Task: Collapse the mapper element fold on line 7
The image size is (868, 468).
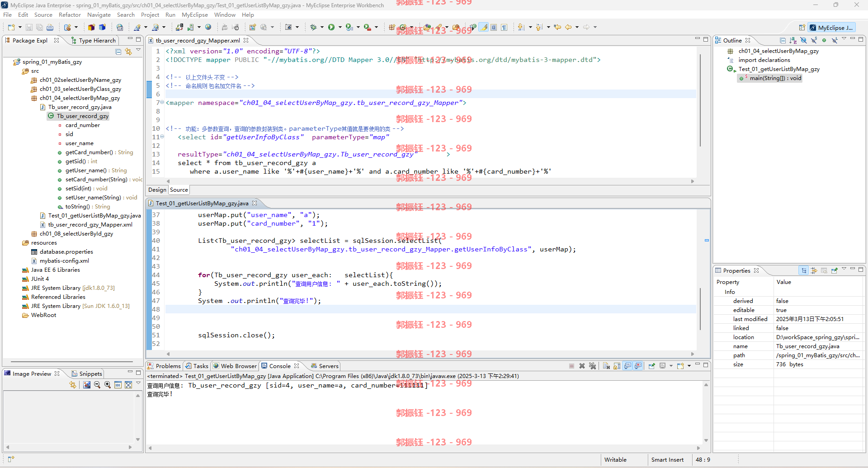Action: click(162, 103)
